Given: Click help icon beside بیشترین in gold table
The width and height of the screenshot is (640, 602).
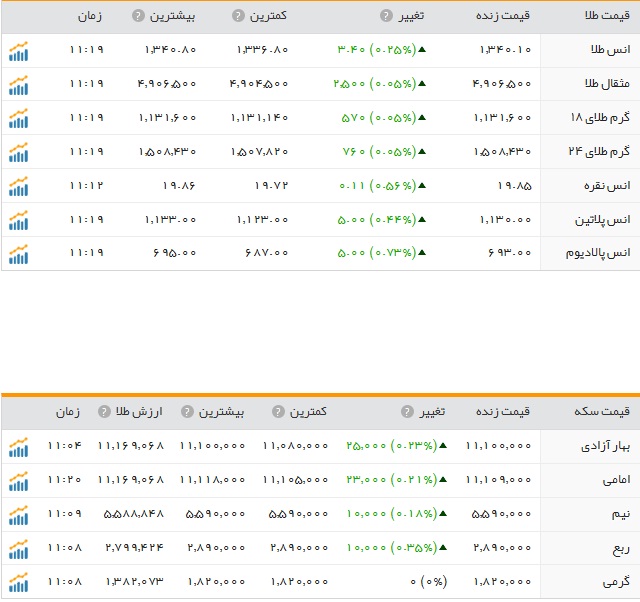Looking at the screenshot, I should [x=138, y=16].
